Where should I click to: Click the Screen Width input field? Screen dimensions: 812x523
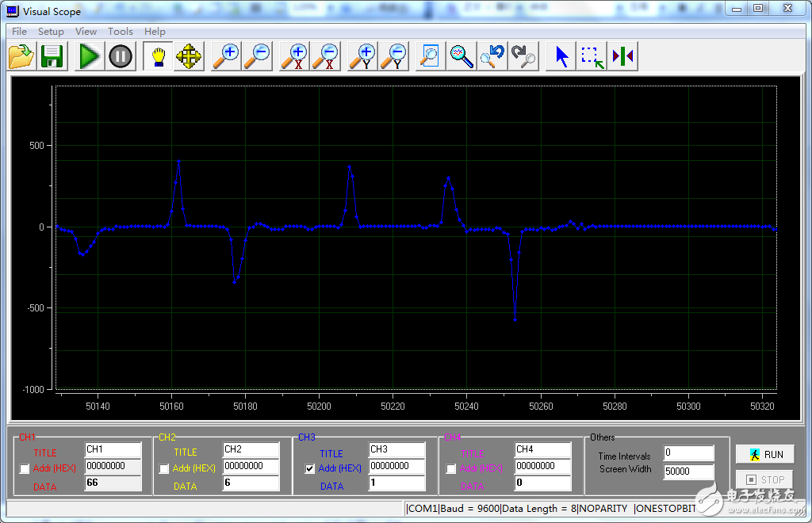click(688, 471)
